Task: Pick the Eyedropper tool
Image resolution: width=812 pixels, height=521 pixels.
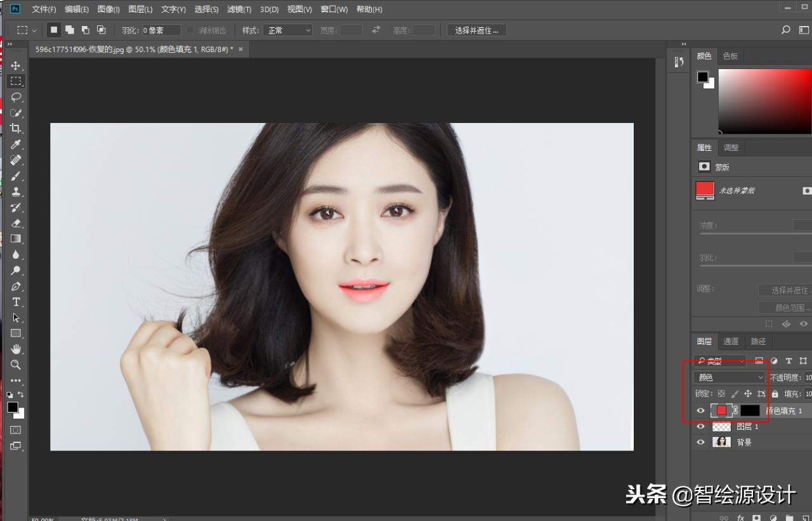Action: point(16,145)
